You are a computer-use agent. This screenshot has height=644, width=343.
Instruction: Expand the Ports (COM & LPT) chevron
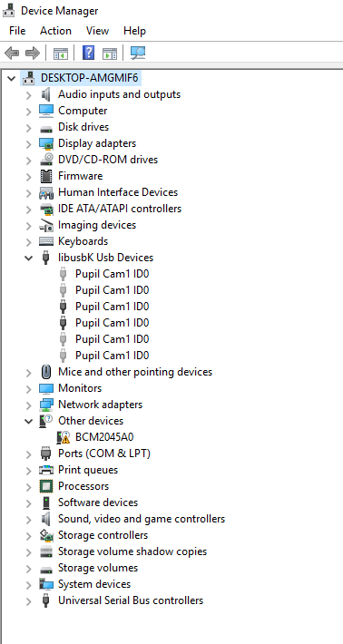pyautogui.click(x=28, y=454)
